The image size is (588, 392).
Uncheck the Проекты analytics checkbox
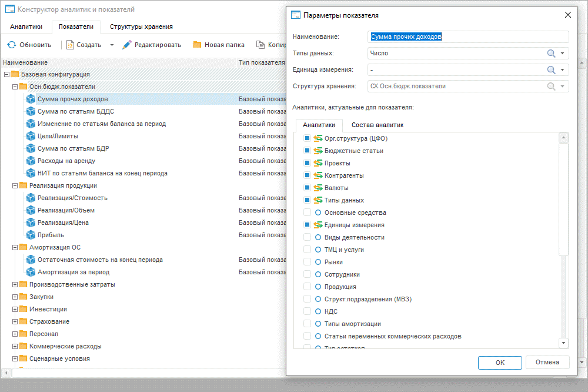pos(306,163)
